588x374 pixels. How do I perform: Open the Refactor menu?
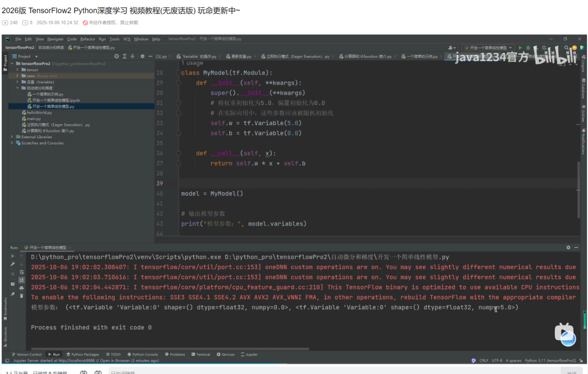(87, 39)
